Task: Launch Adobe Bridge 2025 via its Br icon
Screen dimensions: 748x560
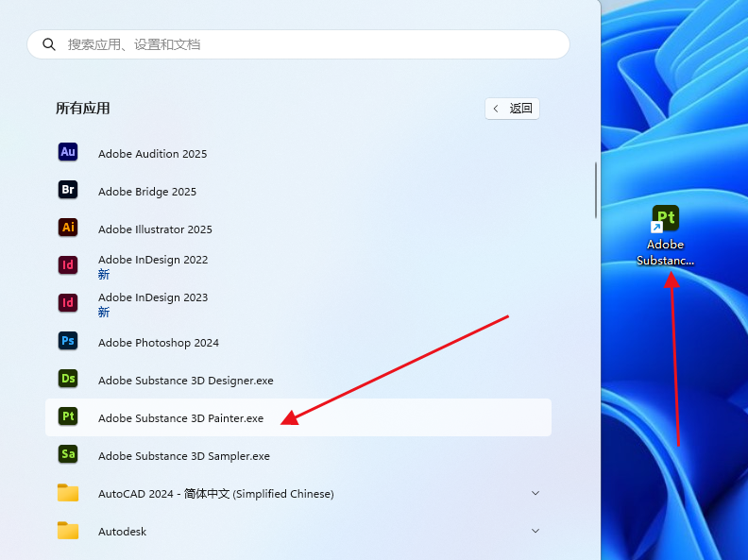Action: (68, 190)
